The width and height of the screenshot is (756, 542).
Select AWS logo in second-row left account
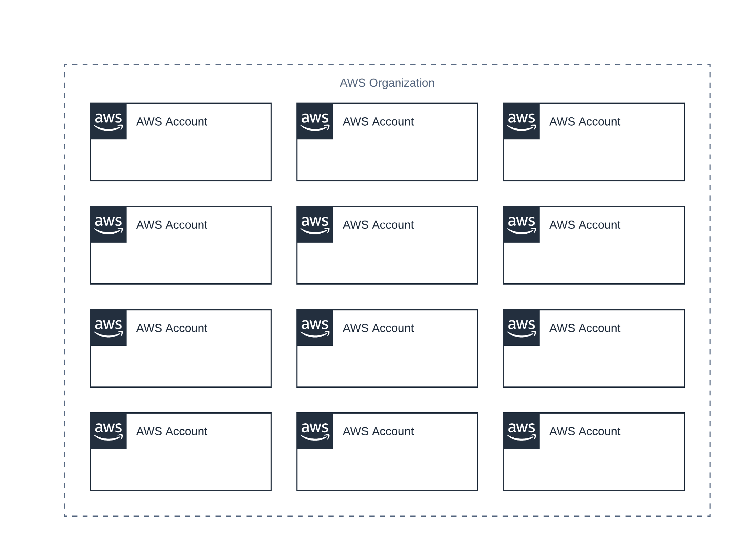(x=108, y=224)
